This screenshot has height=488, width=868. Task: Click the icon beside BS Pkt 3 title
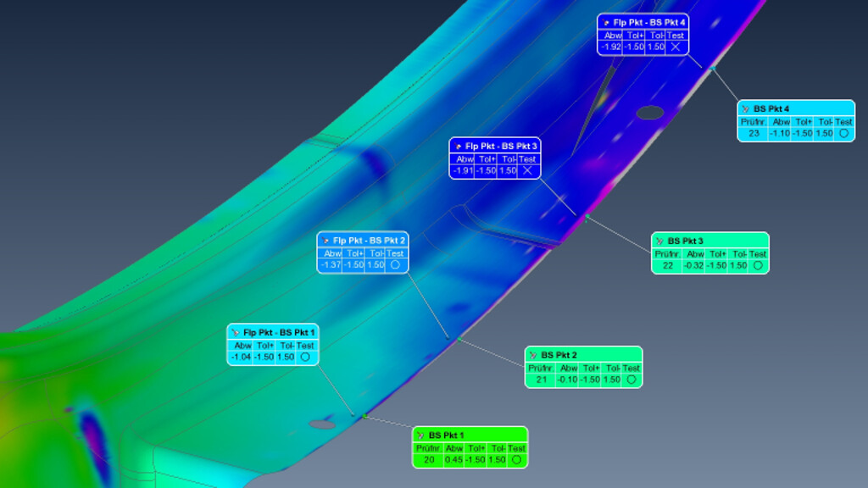[x=659, y=241]
